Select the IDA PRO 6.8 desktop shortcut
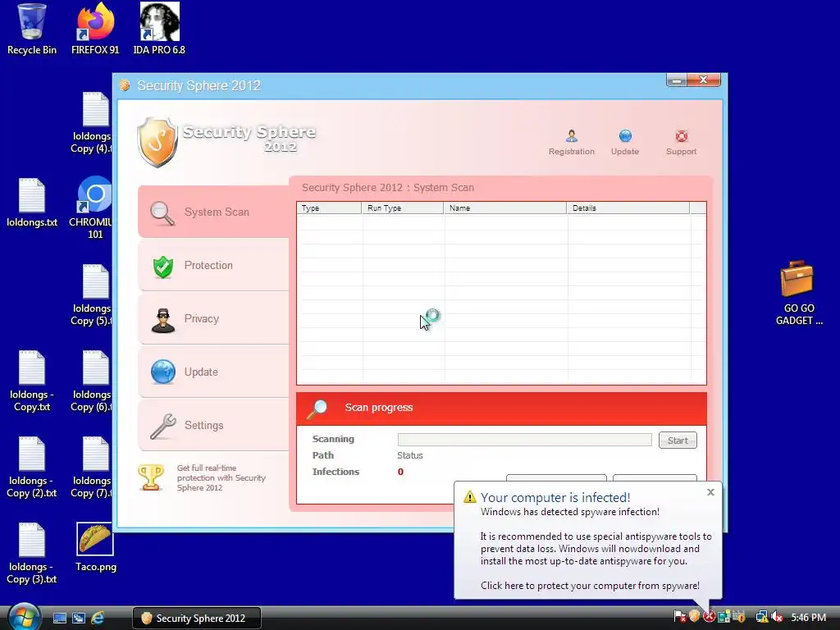The width and height of the screenshot is (840, 630). [159, 30]
